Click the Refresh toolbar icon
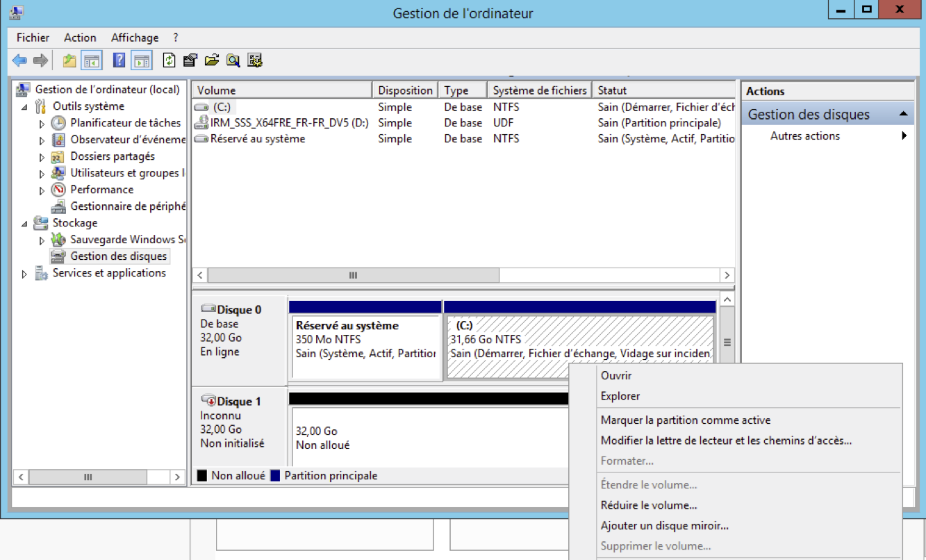This screenshot has height=560, width=926. 169,60
